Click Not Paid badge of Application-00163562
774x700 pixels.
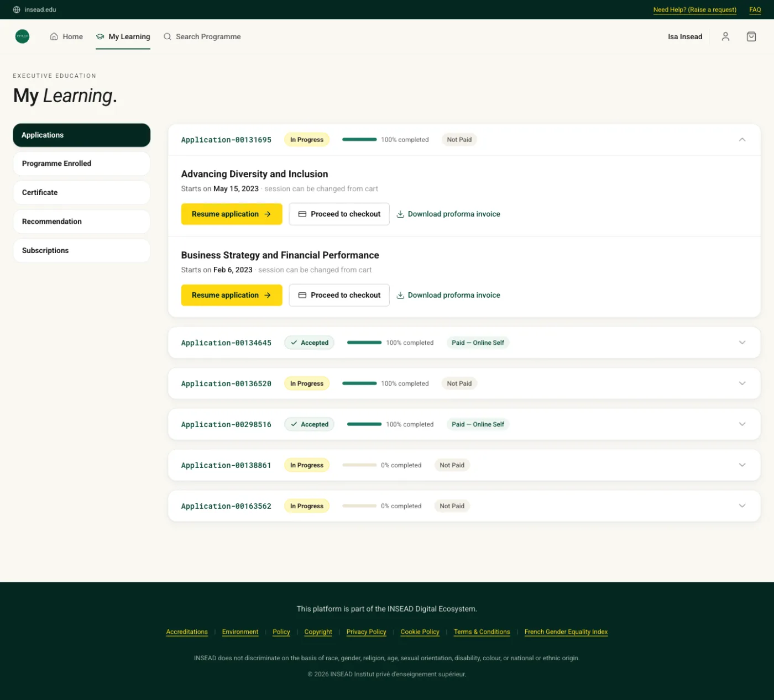click(452, 506)
